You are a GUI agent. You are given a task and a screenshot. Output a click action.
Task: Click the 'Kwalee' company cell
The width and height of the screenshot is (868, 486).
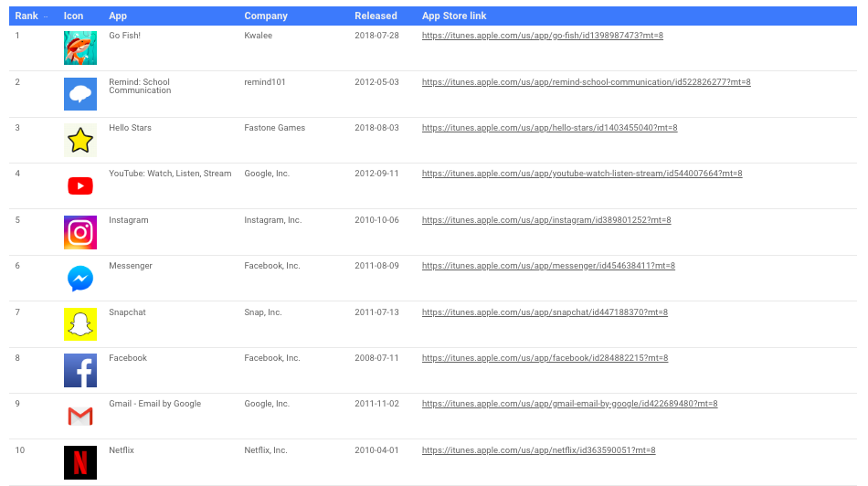tap(258, 36)
